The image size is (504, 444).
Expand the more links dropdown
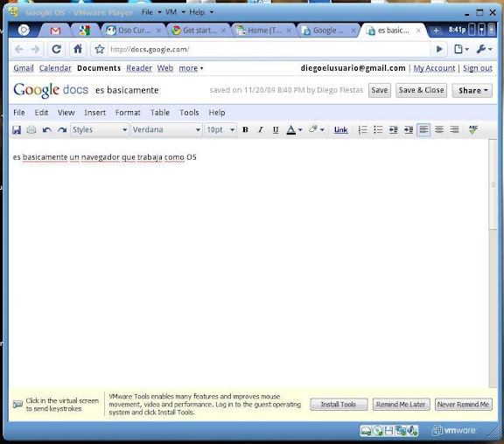(x=191, y=68)
